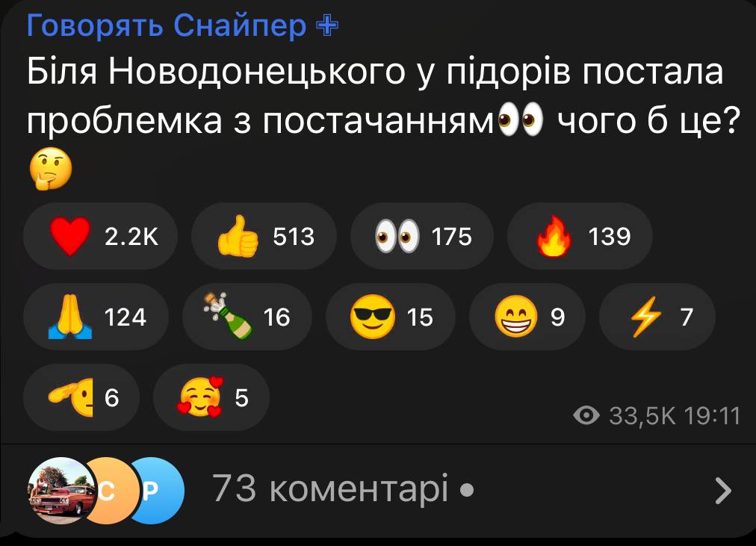Viewport: 756px width, 546px height.
Task: Click the blue cross badge beside channel name
Action: click(327, 25)
